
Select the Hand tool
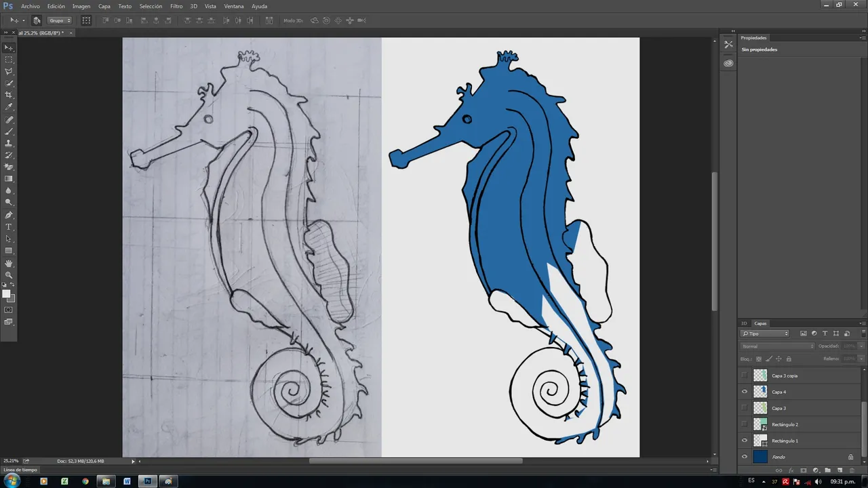coord(9,263)
